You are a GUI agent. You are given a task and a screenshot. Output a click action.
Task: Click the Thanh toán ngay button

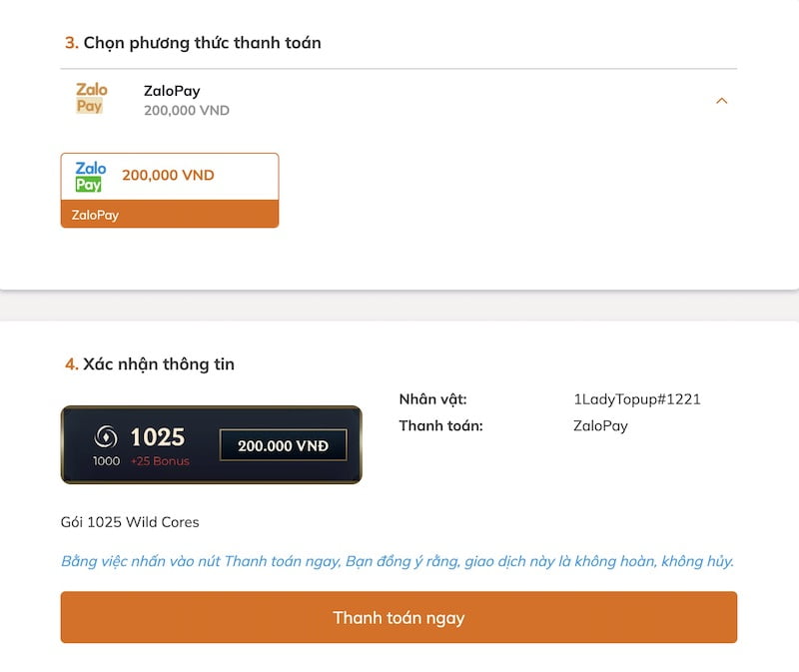(x=399, y=617)
